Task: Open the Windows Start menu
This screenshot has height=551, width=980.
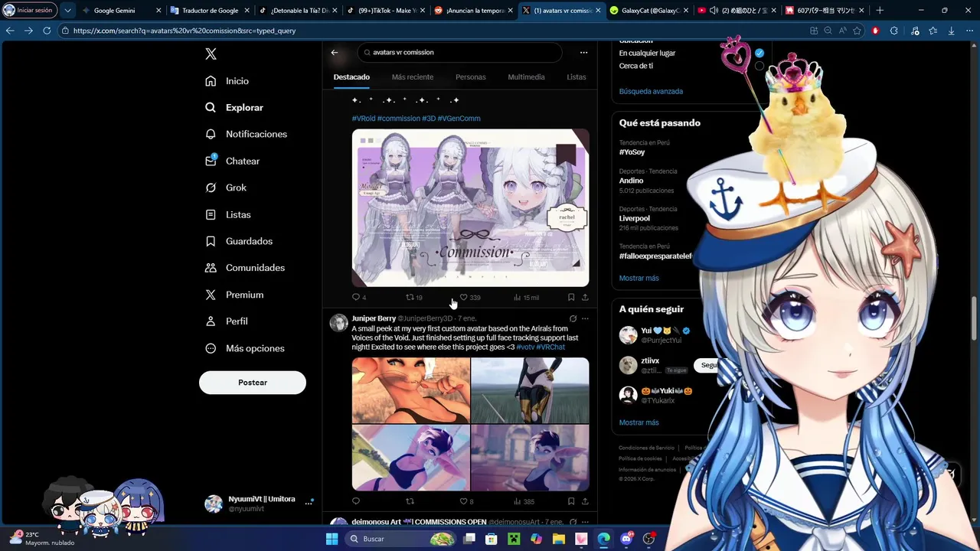Action: point(332,539)
